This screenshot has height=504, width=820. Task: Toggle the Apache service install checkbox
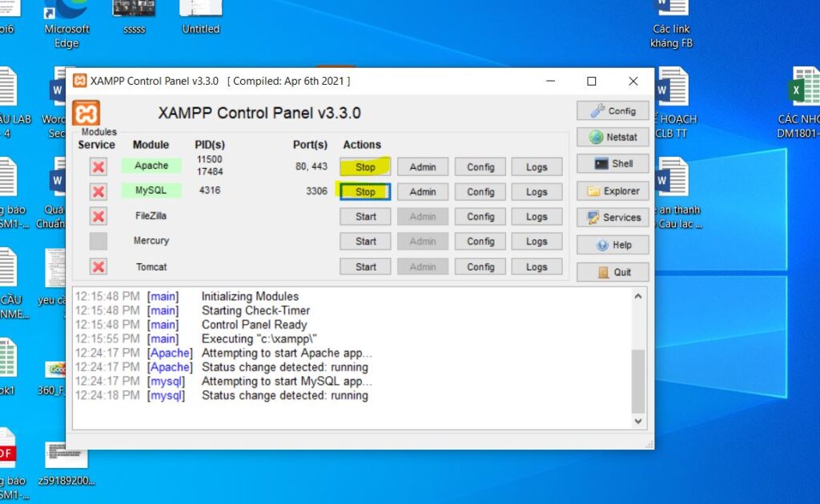point(98,167)
